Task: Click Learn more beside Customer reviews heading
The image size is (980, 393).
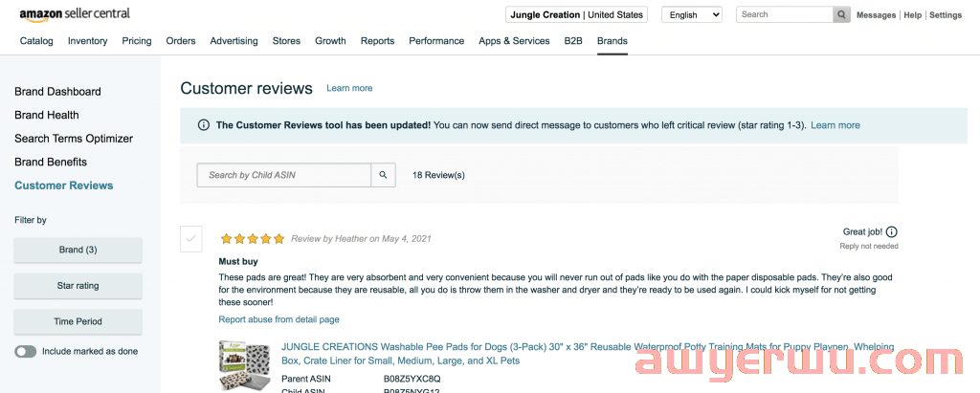Action: [x=349, y=88]
